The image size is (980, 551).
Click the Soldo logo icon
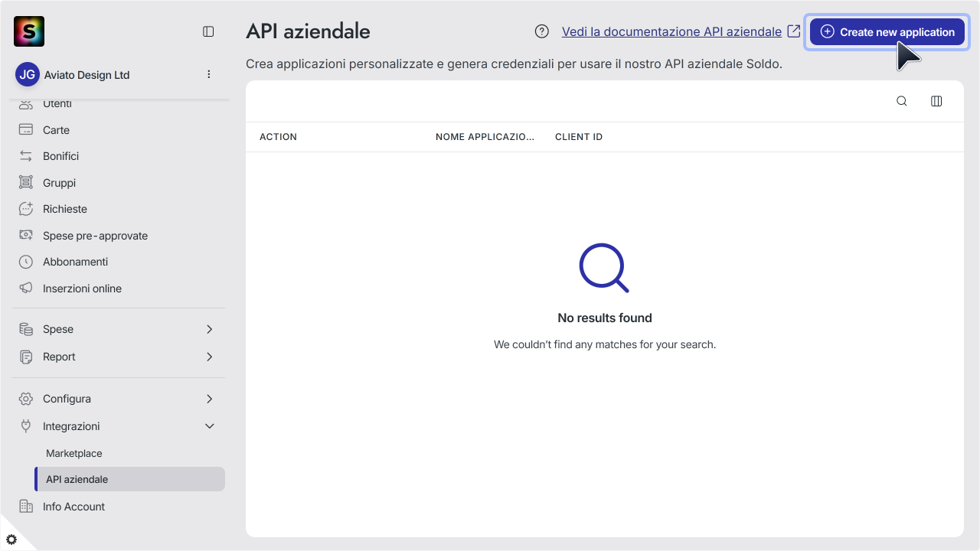coord(29,31)
